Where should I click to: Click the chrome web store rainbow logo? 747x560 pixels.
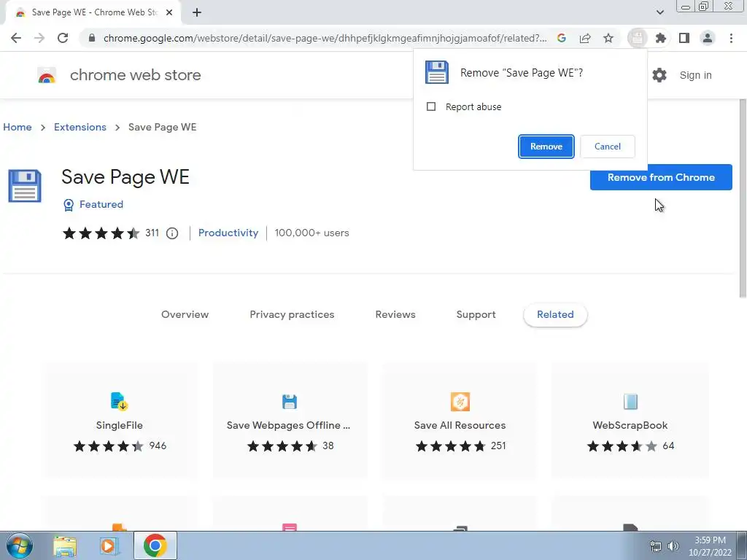[47, 75]
